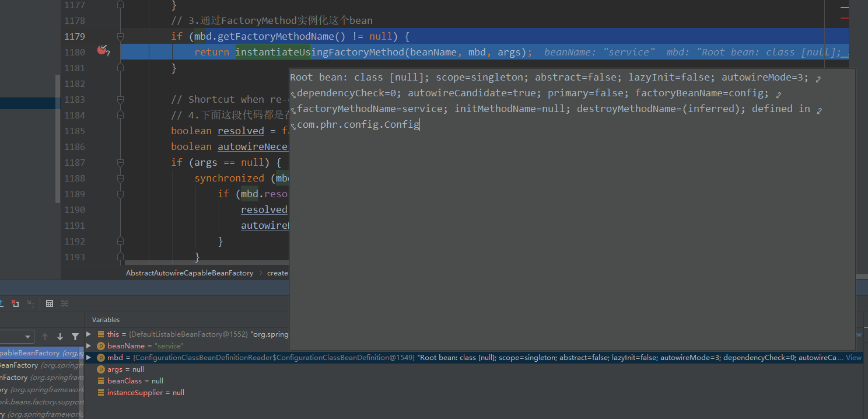868x419 pixels.
Task: Select next frame with down arrow
Action: [x=60, y=337]
